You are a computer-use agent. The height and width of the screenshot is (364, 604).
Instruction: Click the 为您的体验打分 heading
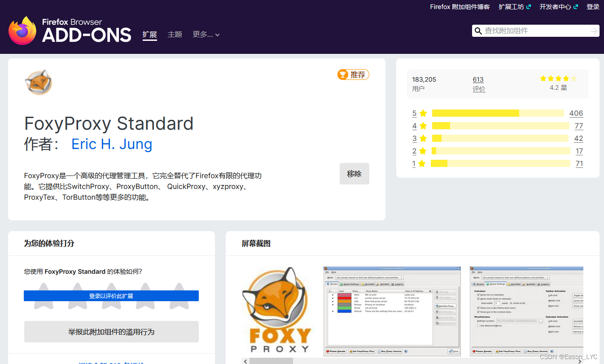click(x=49, y=243)
